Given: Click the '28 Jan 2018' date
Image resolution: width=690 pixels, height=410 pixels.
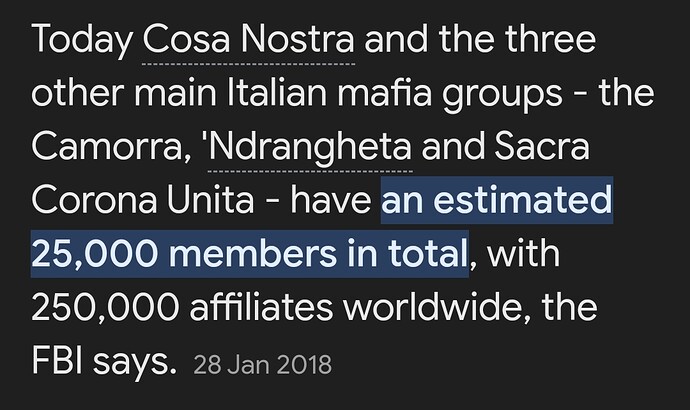Looking at the screenshot, I should (x=262, y=365).
